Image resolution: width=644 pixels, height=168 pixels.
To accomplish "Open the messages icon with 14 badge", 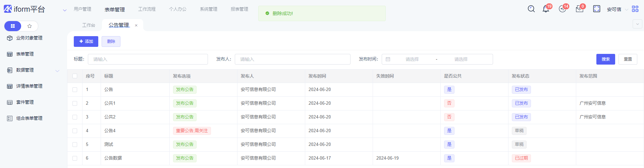I will pyautogui.click(x=562, y=9).
